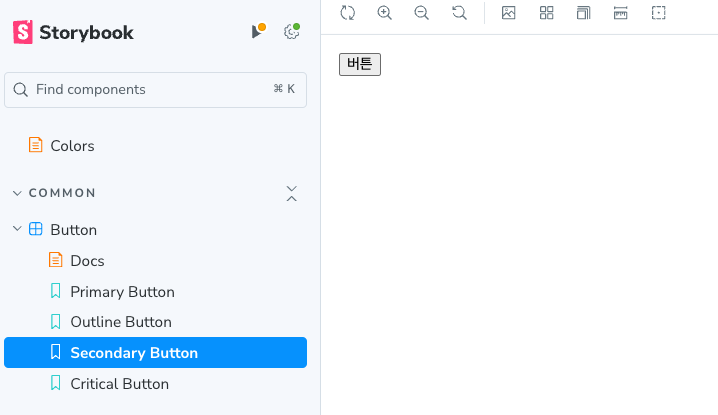Zoom in using the magnifier plus icon

click(x=384, y=13)
